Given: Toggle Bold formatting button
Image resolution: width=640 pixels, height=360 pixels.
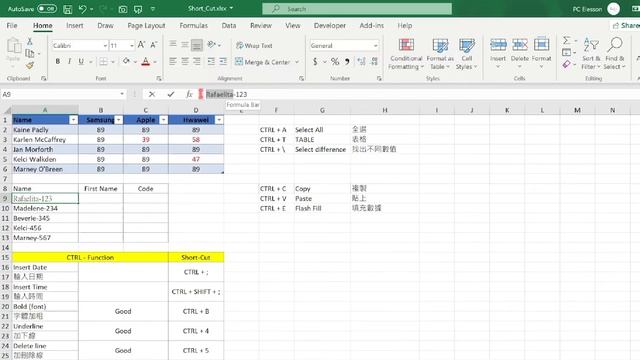Looking at the screenshot, I should coord(58,62).
